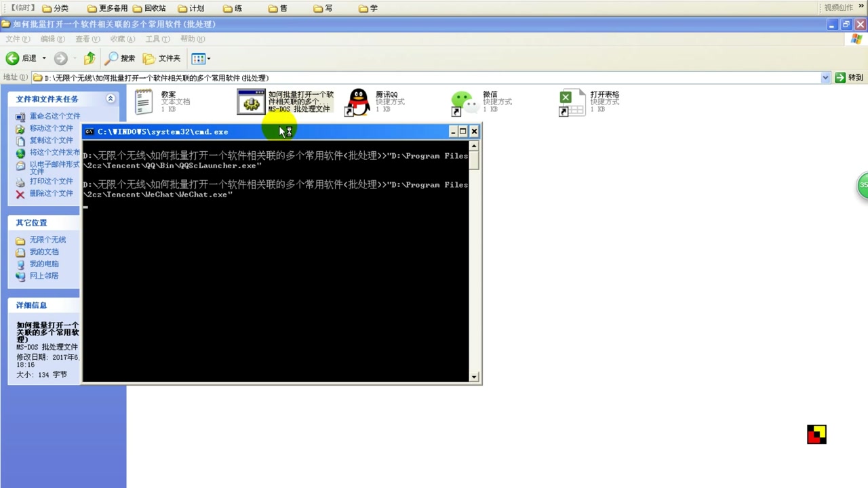Click the publish-file-to-Web task link
This screenshot has height=488, width=868.
pos(54,152)
